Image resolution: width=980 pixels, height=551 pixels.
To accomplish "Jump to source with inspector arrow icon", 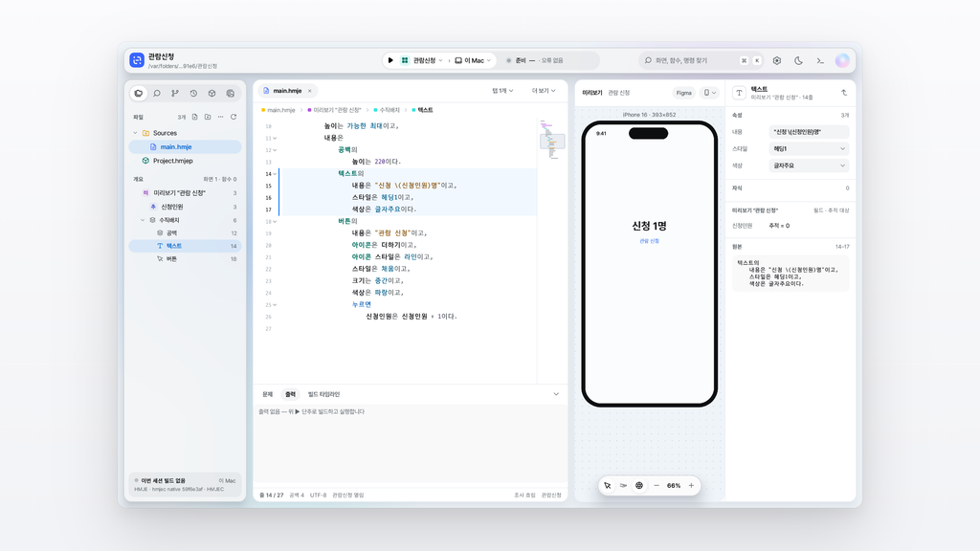I will [844, 93].
